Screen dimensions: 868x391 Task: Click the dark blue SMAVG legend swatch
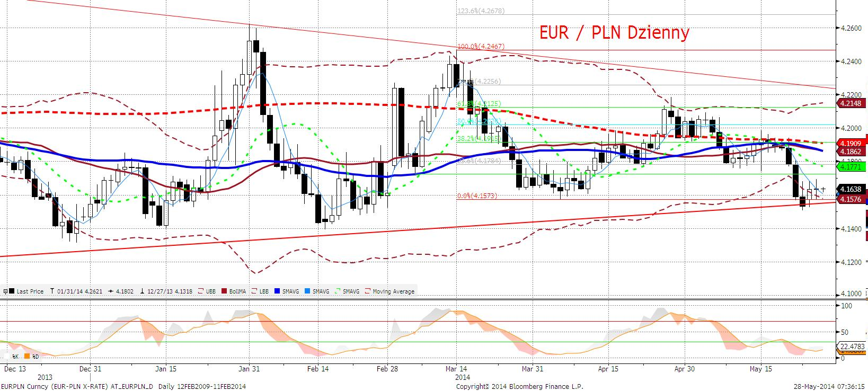(x=277, y=291)
